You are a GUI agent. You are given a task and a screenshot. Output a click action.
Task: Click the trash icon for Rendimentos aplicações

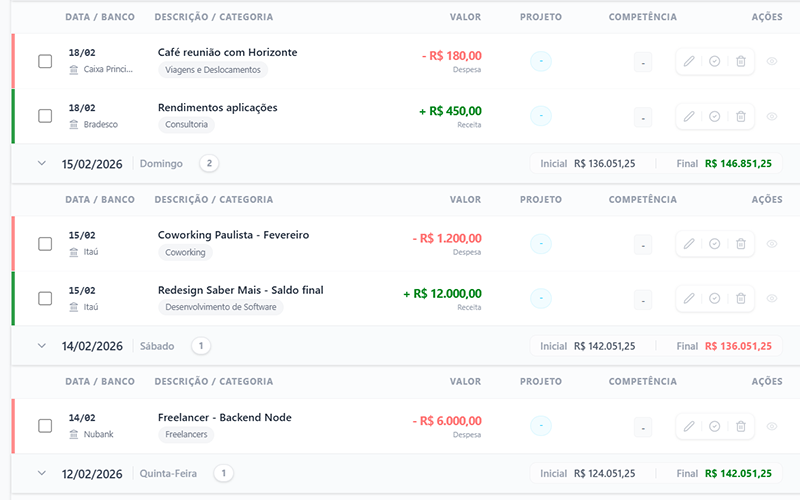(741, 117)
